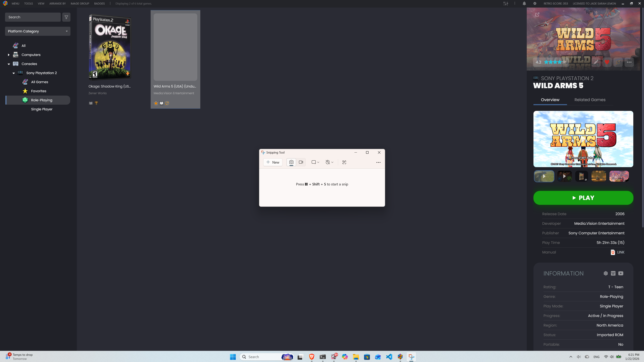Screen dimensions: 644x362
Task: Open the Wikipedia icon in the Information header
Action: [613, 273]
